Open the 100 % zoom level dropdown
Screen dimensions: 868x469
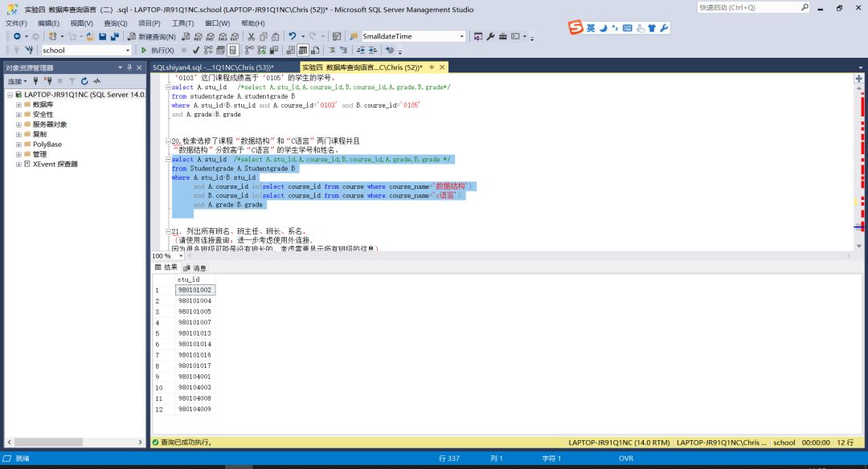(181, 256)
